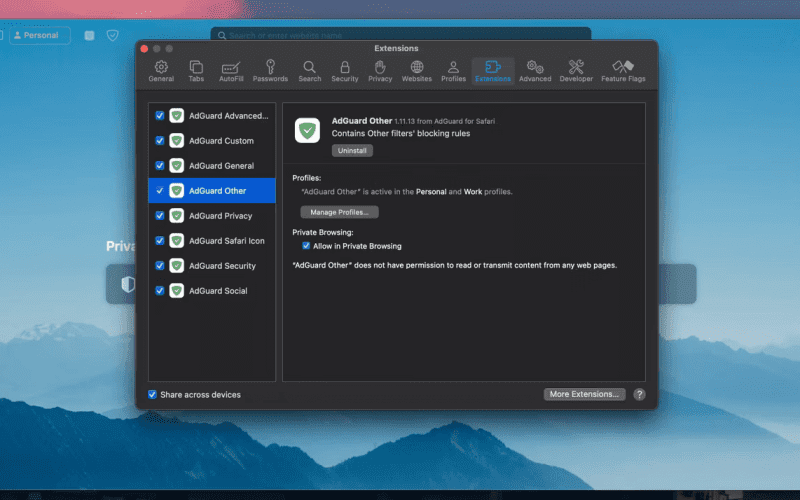800x500 pixels.
Task: Uncheck the AdGuard Custom extension
Action: point(160,140)
